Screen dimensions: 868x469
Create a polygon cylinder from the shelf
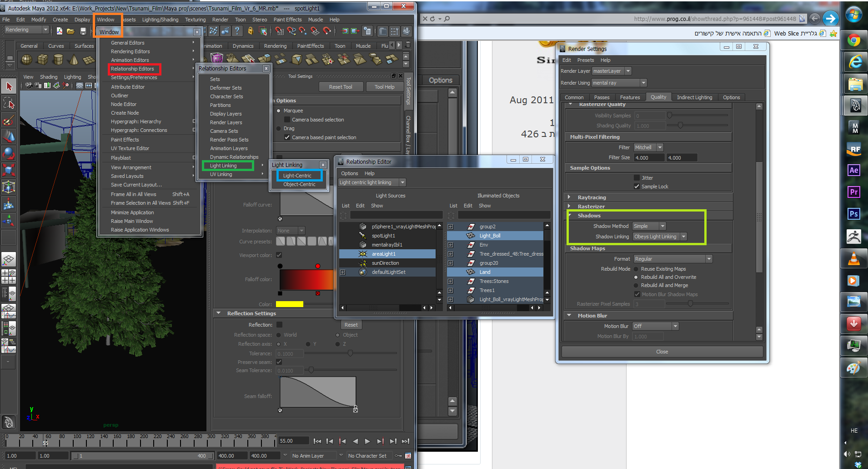[58, 60]
